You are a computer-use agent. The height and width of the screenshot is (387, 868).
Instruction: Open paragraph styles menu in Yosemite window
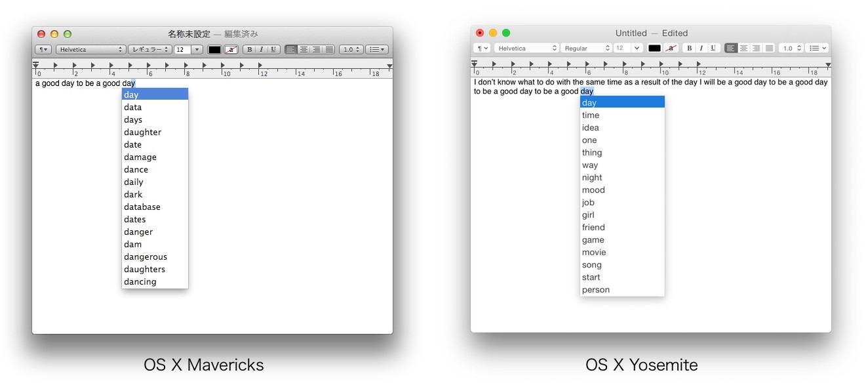tap(482, 49)
